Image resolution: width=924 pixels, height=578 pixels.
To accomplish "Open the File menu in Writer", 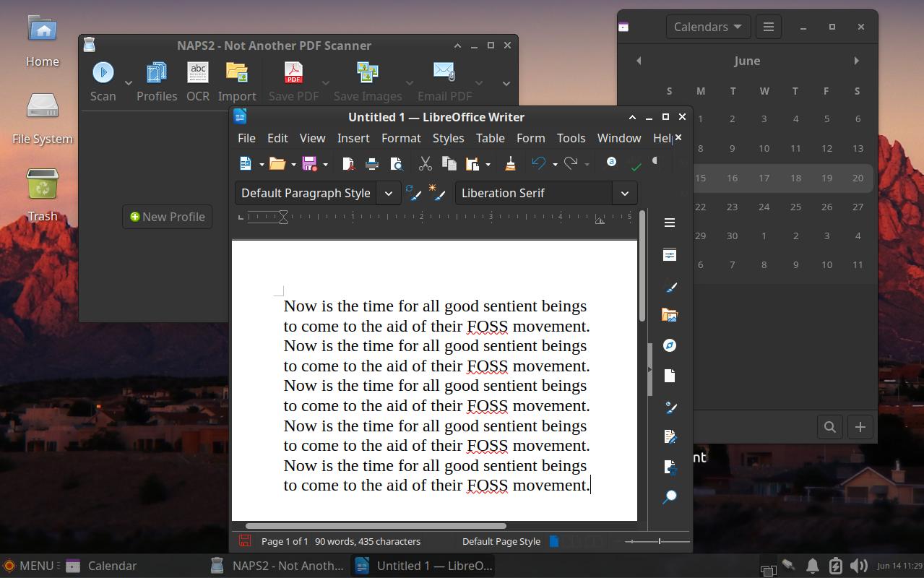I will click(x=246, y=137).
